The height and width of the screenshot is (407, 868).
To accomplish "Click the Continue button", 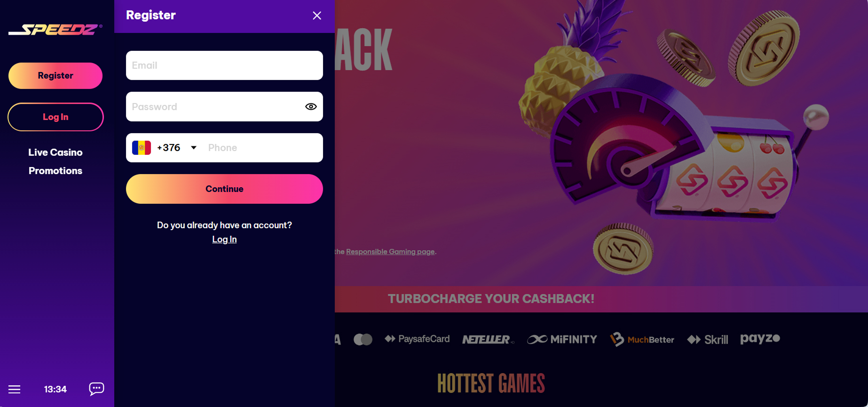I will 224,189.
